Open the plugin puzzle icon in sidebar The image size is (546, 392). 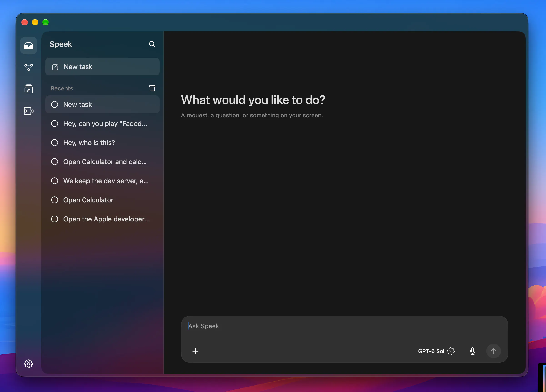pos(29,111)
